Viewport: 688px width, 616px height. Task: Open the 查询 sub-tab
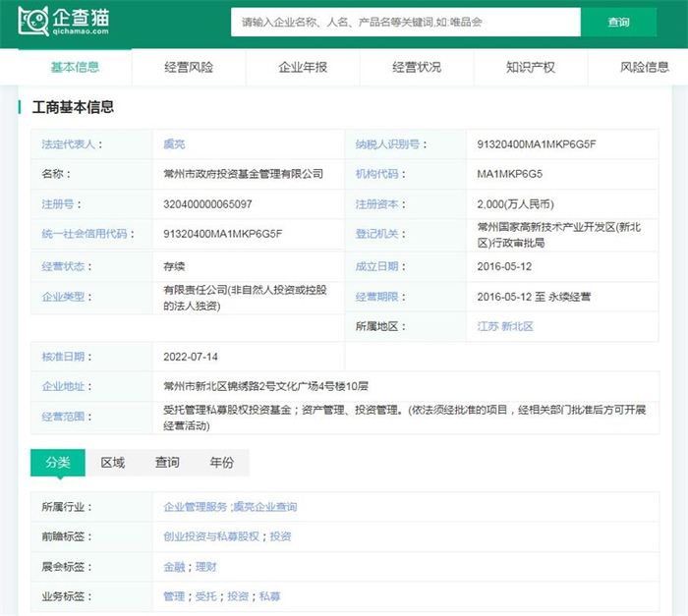pos(167,463)
